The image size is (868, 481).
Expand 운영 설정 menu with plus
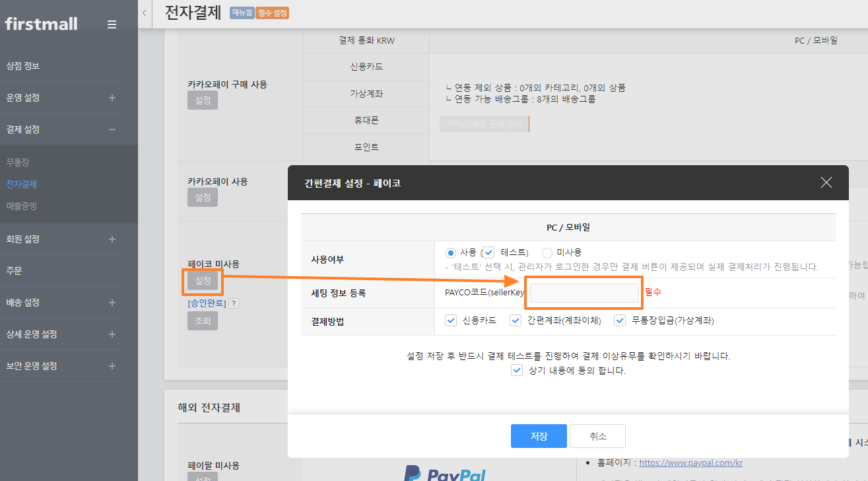pyautogui.click(x=112, y=98)
